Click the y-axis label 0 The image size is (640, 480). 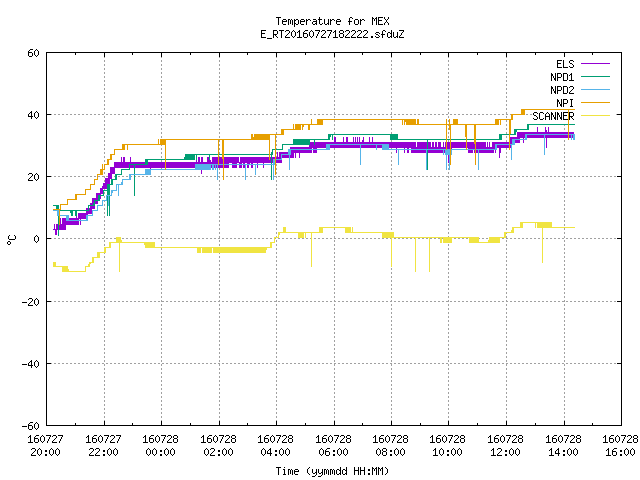click(36, 239)
